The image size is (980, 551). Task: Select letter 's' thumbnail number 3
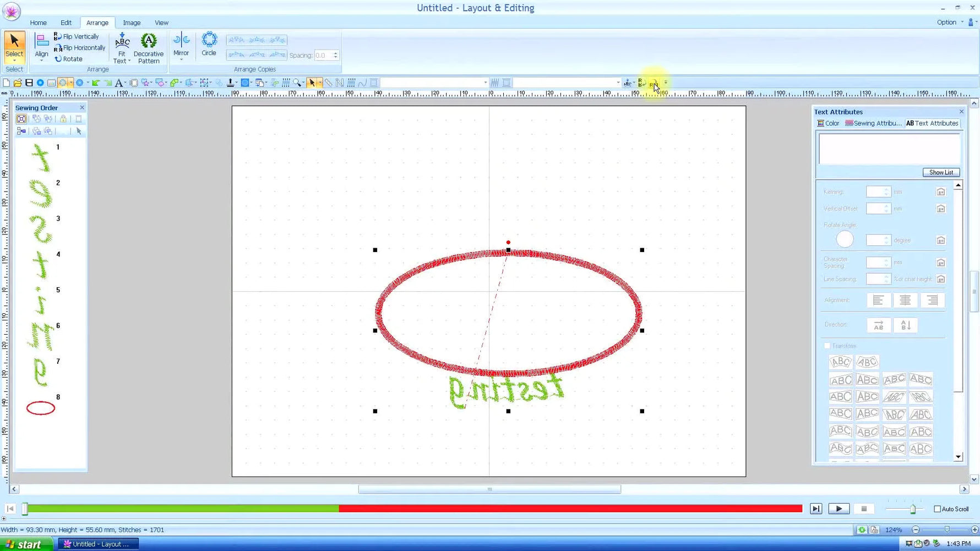coord(41,229)
